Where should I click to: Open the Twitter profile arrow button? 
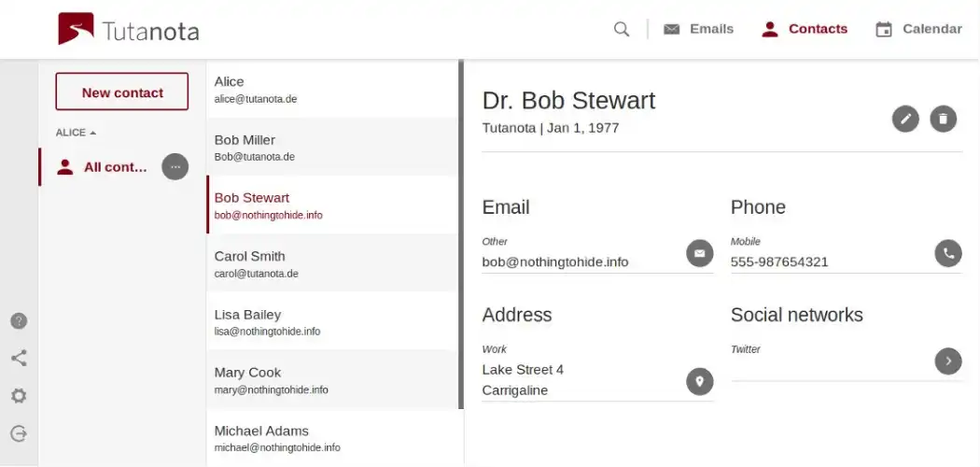coord(948,361)
